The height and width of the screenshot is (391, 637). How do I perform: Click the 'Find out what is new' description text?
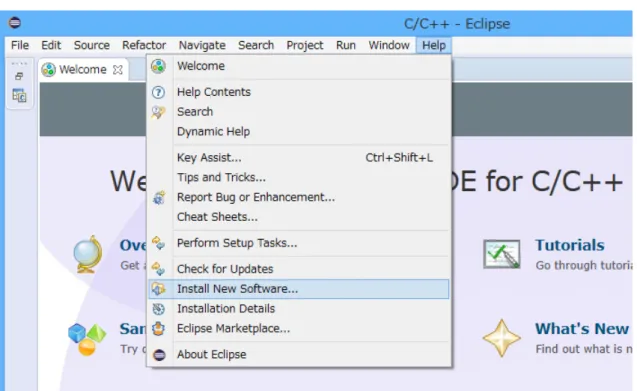[584, 349]
